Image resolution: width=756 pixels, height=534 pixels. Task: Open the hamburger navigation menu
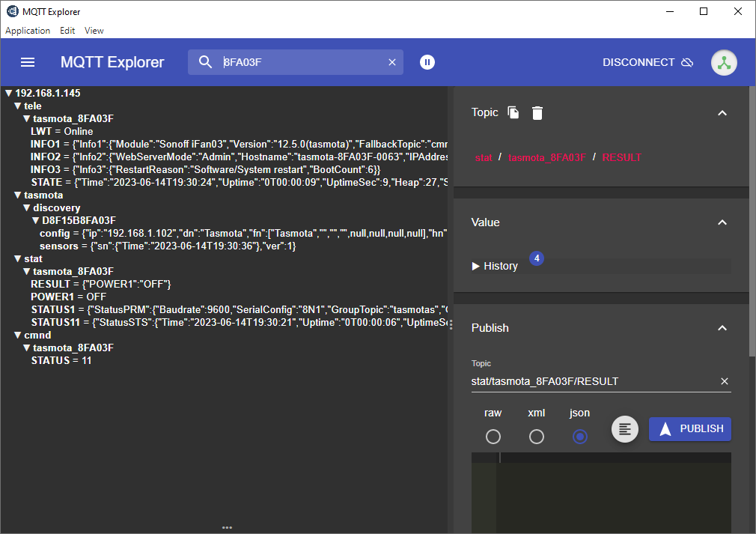point(28,62)
